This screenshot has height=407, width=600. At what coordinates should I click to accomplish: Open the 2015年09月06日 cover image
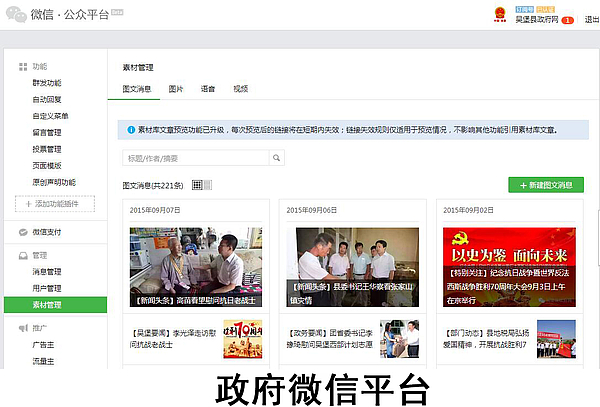coord(353,267)
